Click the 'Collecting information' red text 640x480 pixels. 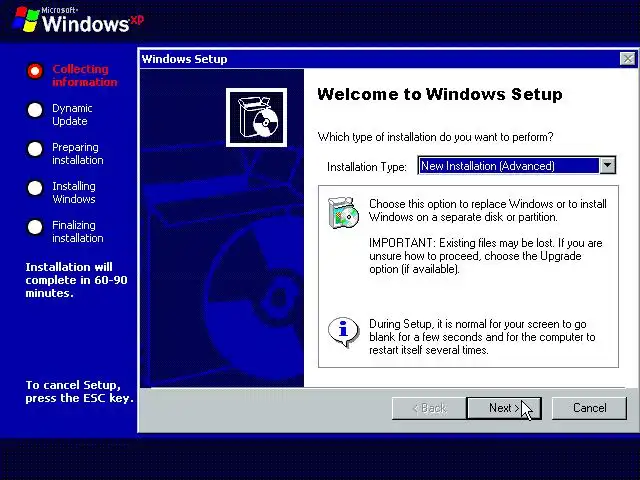[x=84, y=76]
